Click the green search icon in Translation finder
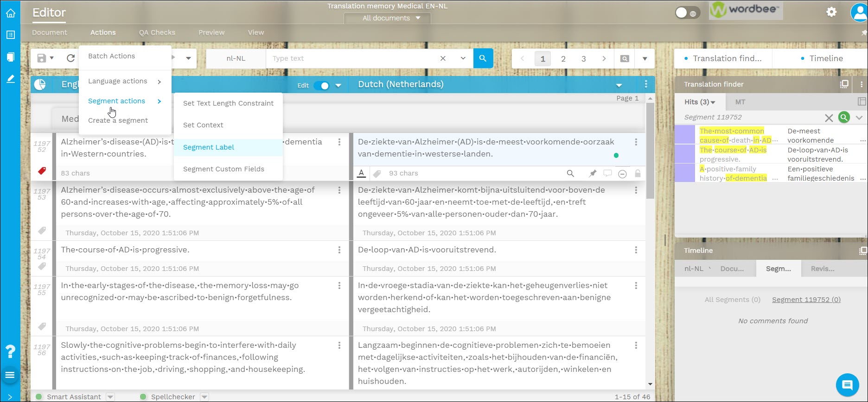This screenshot has width=868, height=402. (x=844, y=118)
